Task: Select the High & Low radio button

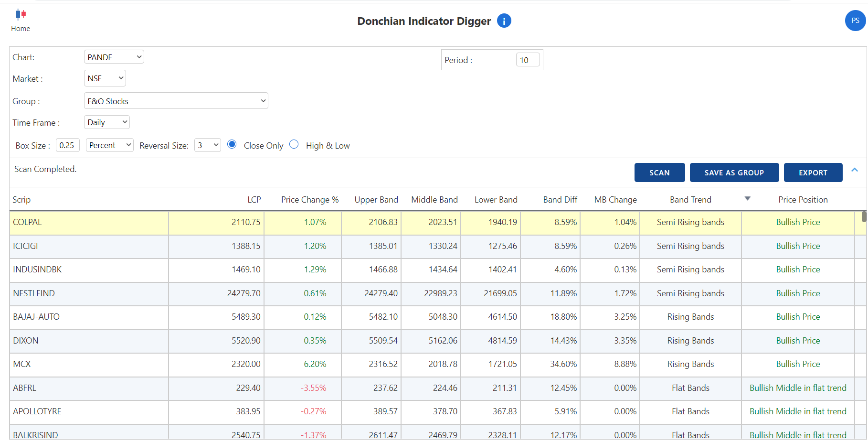Action: point(294,144)
